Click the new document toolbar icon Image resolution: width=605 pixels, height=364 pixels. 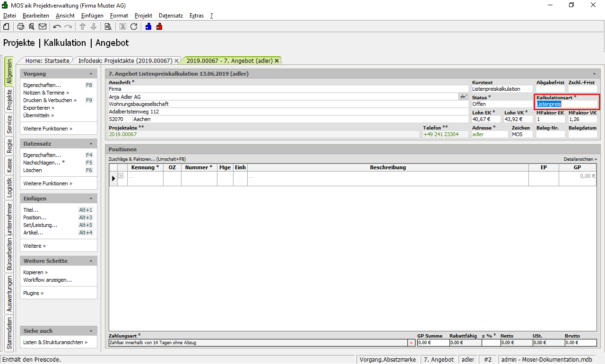(x=6, y=26)
